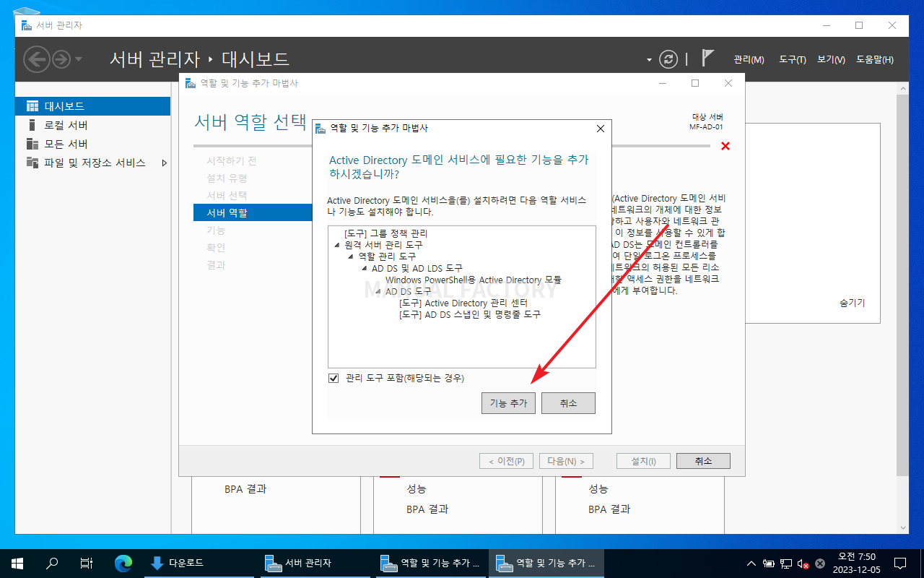This screenshot has height=578, width=924.
Task: Open the action center notification icon
Action: 900,563
